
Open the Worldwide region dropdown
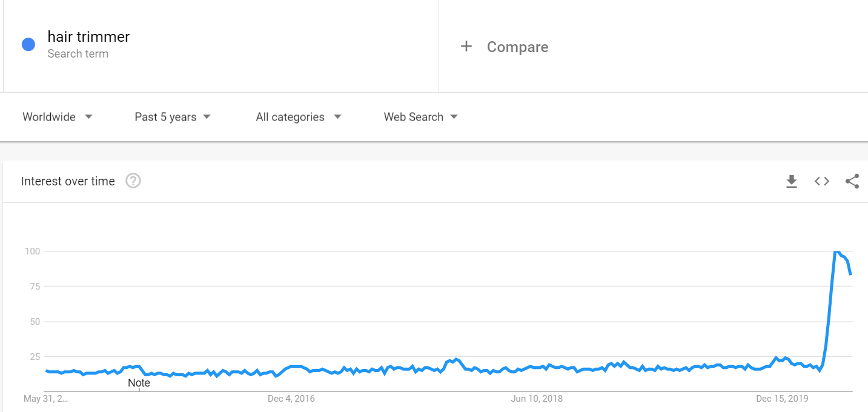58,117
